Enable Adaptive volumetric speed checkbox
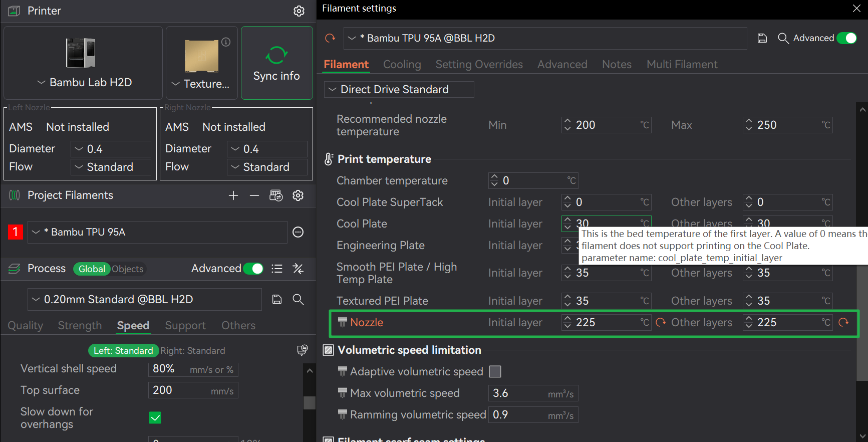Viewport: 868px width, 442px height. pyautogui.click(x=495, y=371)
